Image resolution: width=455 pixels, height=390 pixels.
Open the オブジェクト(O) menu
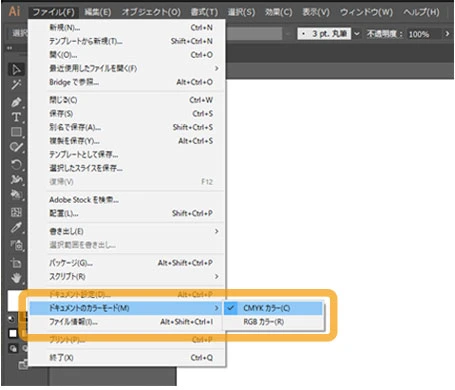click(151, 12)
